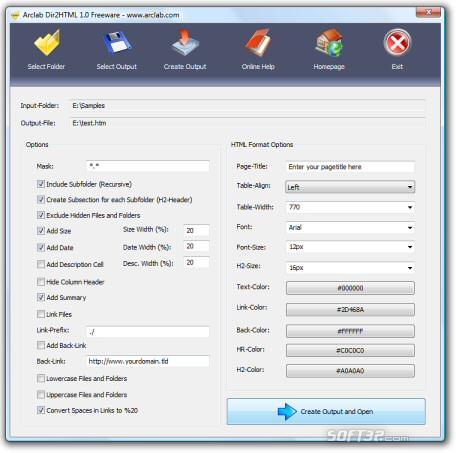Image resolution: width=456 pixels, height=453 pixels.
Task: Disable Exclude Hidden Files and Folders
Action: (x=41, y=215)
